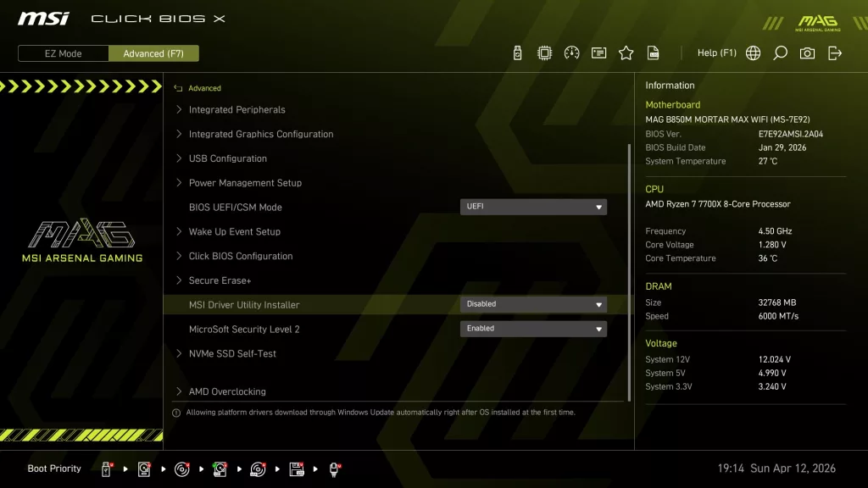This screenshot has width=868, height=488.
Task: Open MSI Driver Utility Installer Disabled dropdown
Action: pos(534,304)
